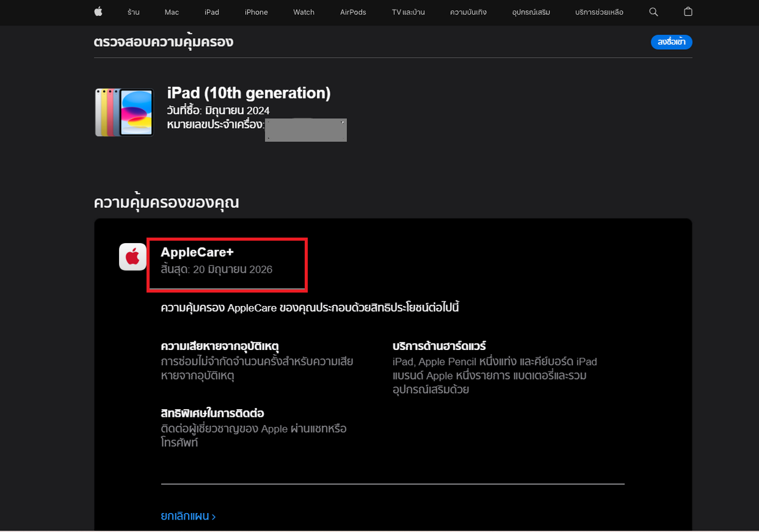
Task: Open the ความบันเทิง menu
Action: point(468,12)
